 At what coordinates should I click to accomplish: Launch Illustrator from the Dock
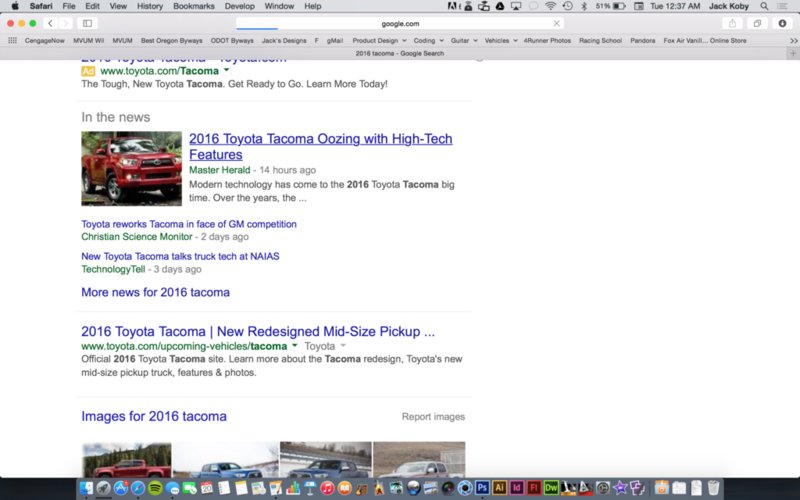pyautogui.click(x=499, y=488)
